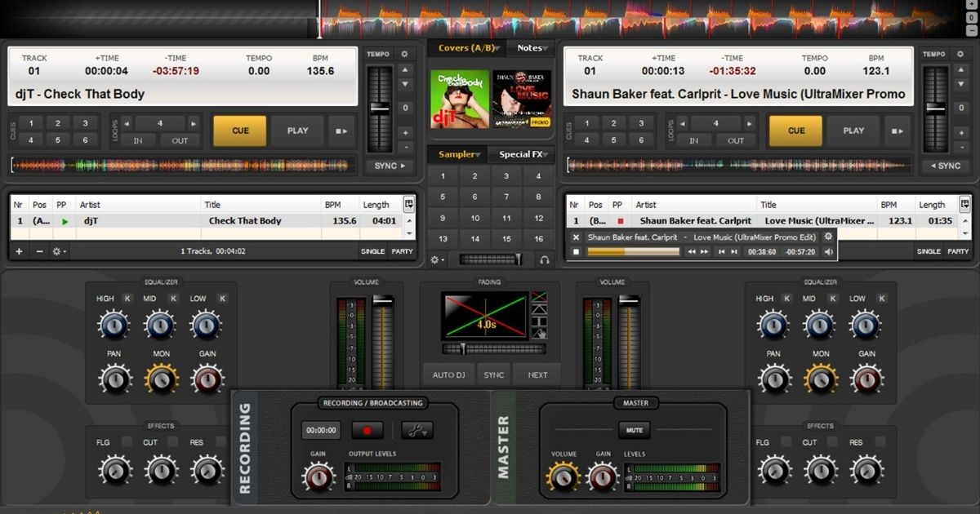Expand the left playlist gear options menu
Viewport: 980px width, 514px height.
point(59,251)
